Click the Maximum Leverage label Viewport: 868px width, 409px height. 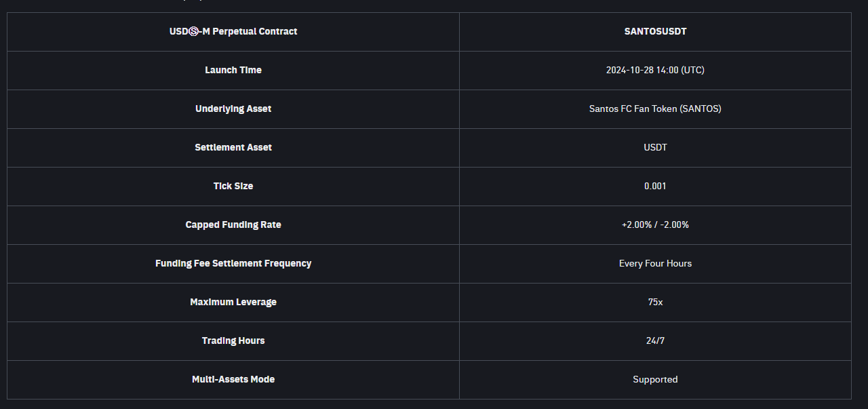[x=233, y=302]
